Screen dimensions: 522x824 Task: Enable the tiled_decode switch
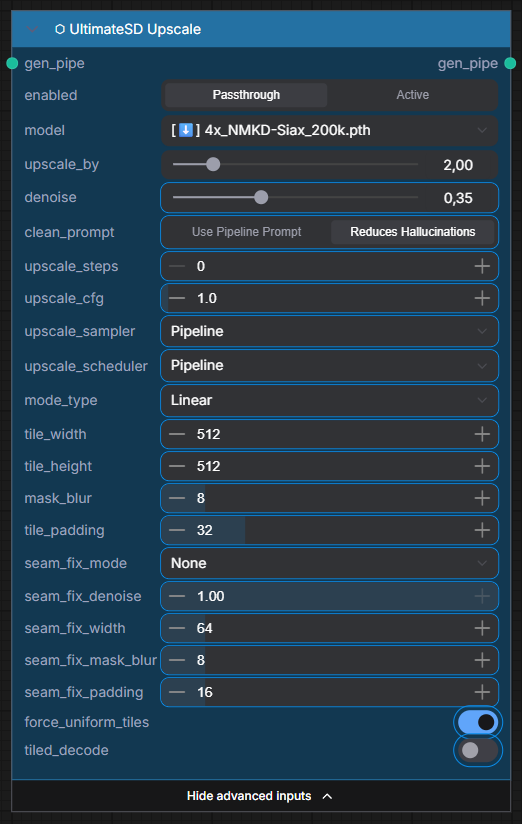[x=478, y=750]
